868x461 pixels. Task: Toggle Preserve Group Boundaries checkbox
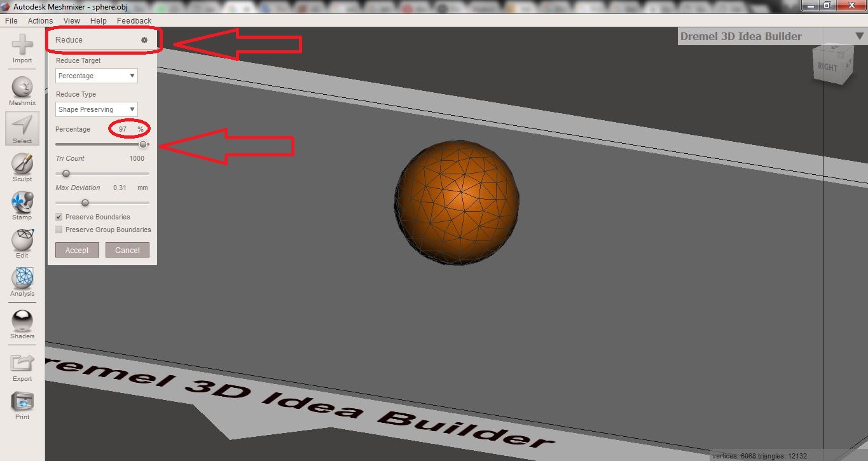click(x=59, y=230)
